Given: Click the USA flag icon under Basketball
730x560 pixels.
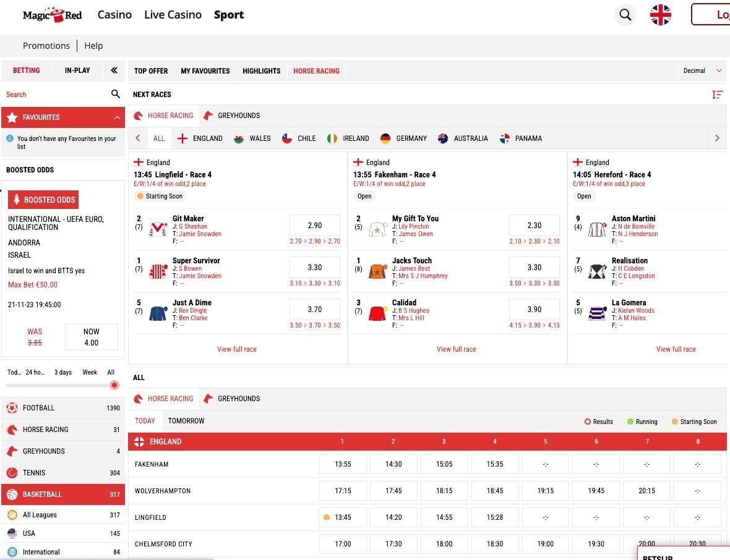Looking at the screenshot, I should click(x=12, y=533).
